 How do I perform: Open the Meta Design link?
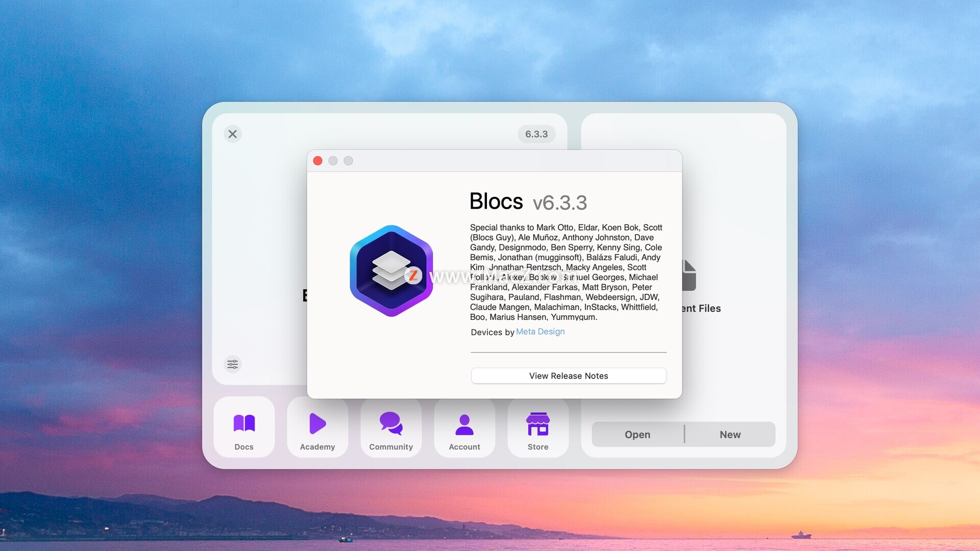(540, 332)
